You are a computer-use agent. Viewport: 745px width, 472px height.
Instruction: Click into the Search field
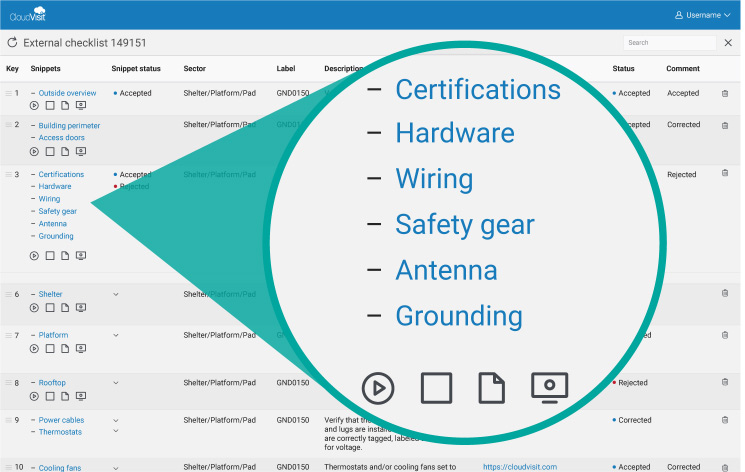[x=669, y=42]
